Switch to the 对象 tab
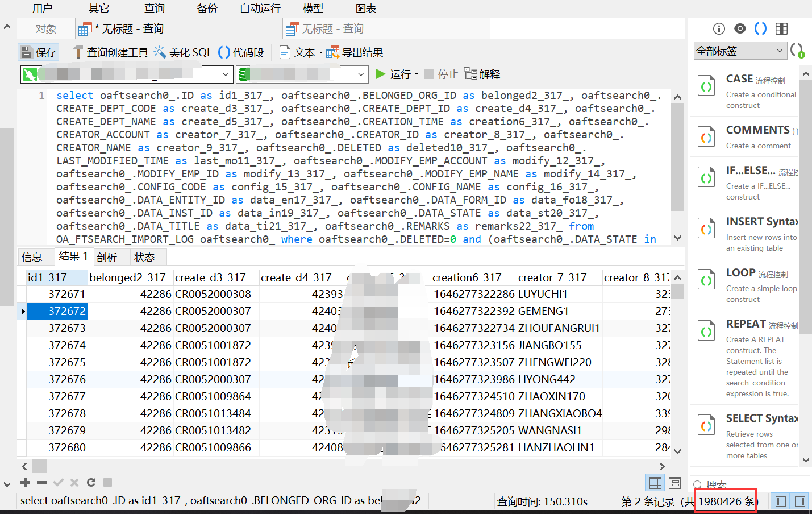Viewport: 812px width, 514px height. pyautogui.click(x=46, y=29)
